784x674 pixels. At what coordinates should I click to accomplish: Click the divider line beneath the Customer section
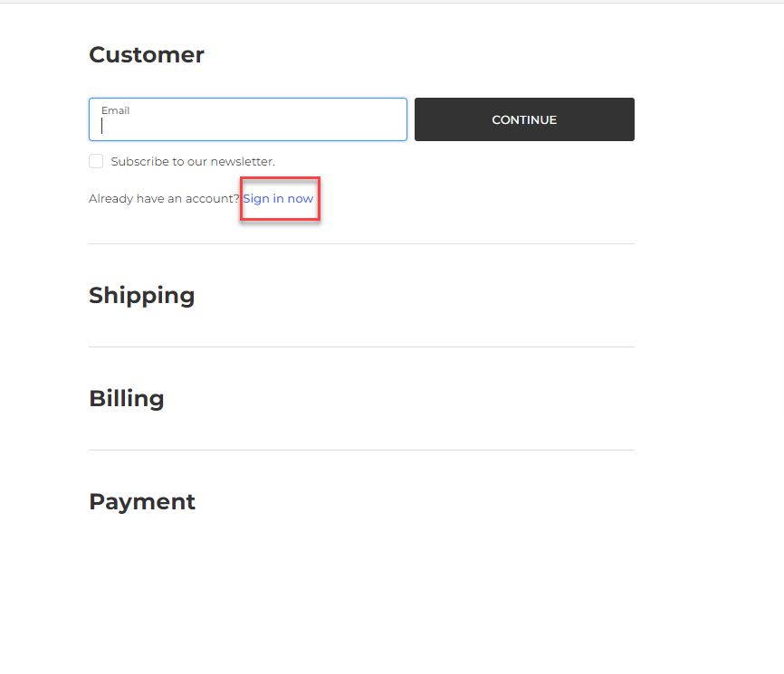tap(361, 244)
